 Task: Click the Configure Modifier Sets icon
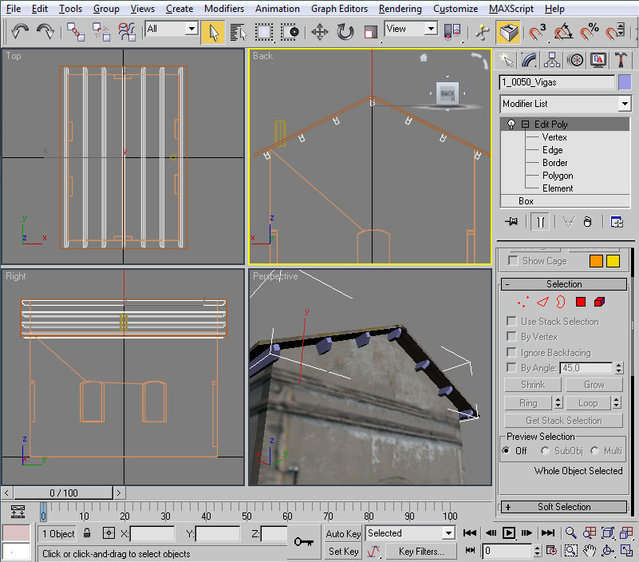(617, 222)
